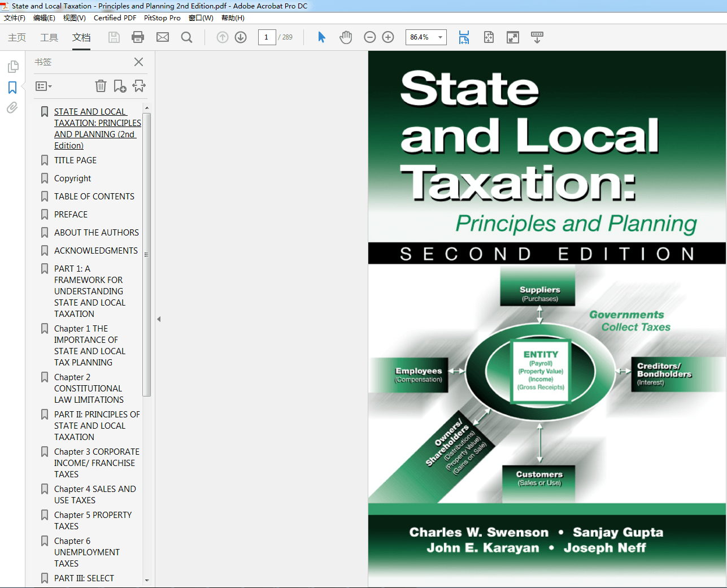Switch to the 文档 tab

tap(81, 37)
